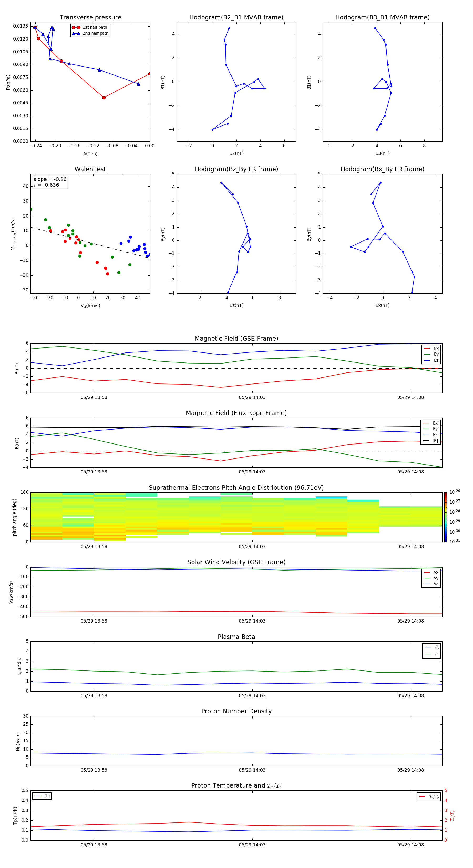Click the 'r = -0.636' annotation text
Viewport: 473px width, 868px height.
(x=47, y=185)
